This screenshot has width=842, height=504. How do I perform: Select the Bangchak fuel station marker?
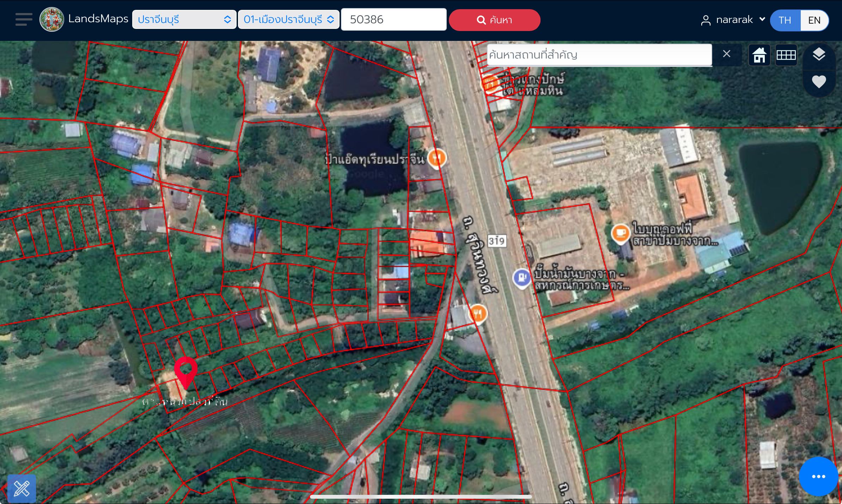(x=522, y=278)
